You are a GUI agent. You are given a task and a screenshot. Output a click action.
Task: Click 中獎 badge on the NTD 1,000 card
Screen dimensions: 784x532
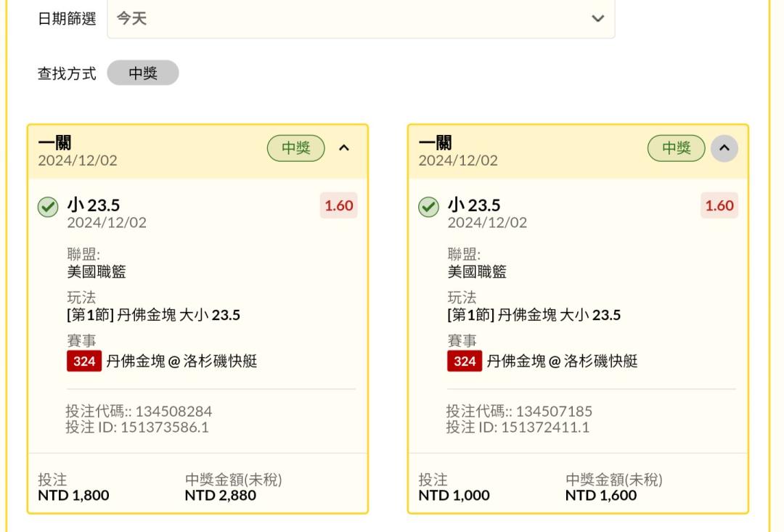(x=676, y=148)
